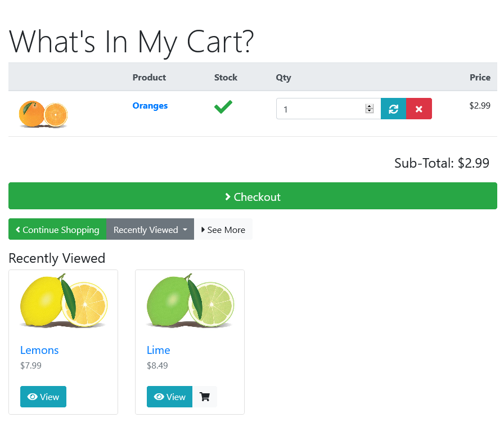Viewport: 504px width, 422px height.
Task: Remove Oranges with the red X button
Action: (419, 109)
